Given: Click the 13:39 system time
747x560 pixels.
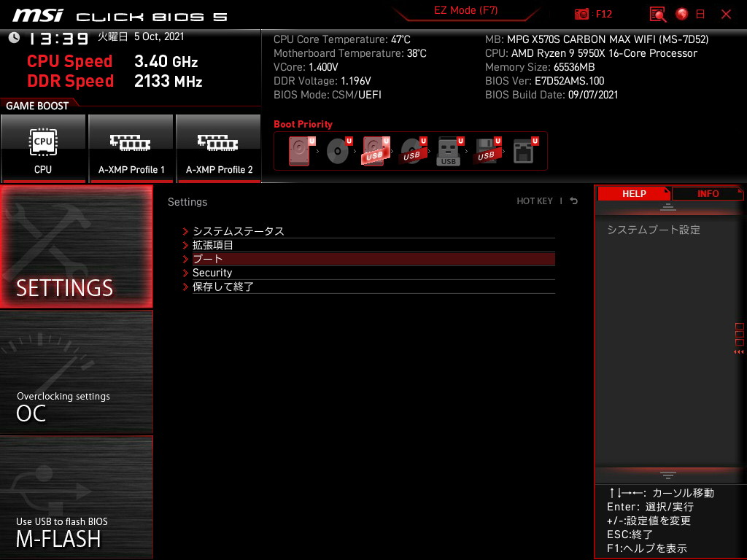Looking at the screenshot, I should (x=59, y=38).
